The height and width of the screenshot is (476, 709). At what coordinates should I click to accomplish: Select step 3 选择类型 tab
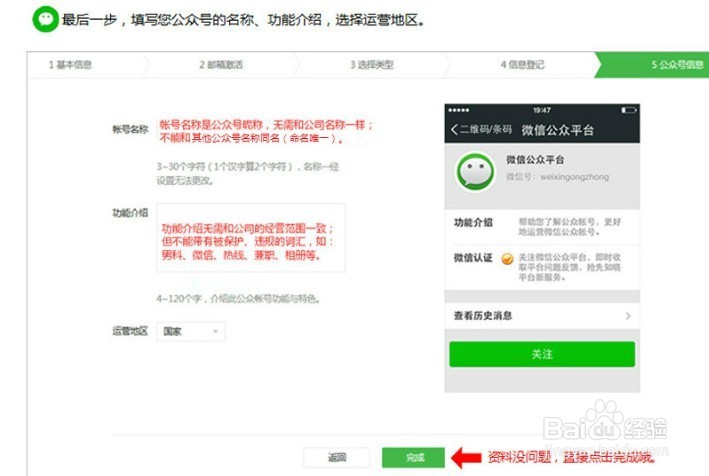(372, 65)
